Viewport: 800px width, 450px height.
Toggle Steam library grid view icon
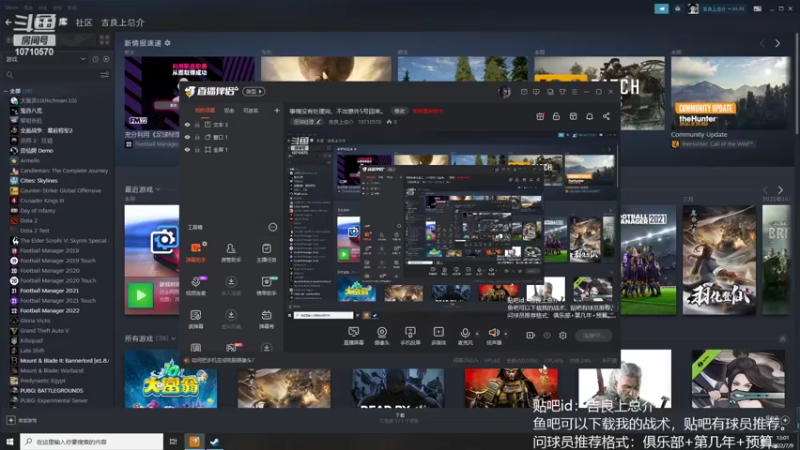point(105,40)
